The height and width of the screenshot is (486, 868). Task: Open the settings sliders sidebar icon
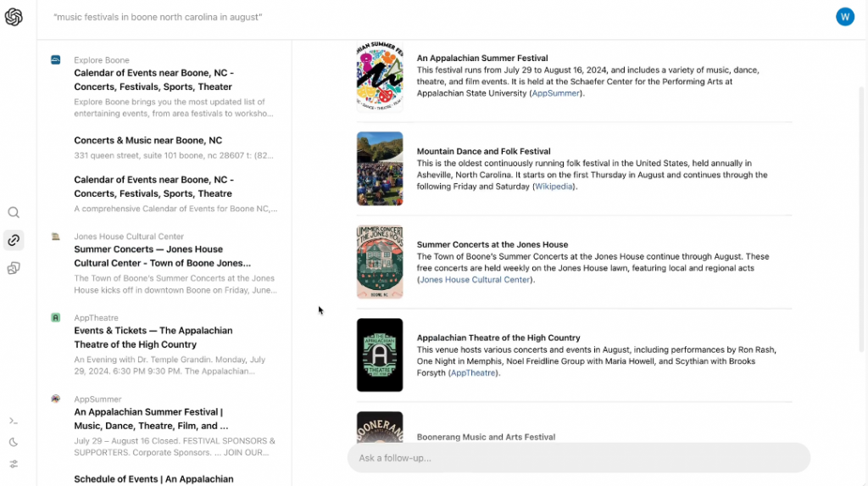tap(14, 464)
